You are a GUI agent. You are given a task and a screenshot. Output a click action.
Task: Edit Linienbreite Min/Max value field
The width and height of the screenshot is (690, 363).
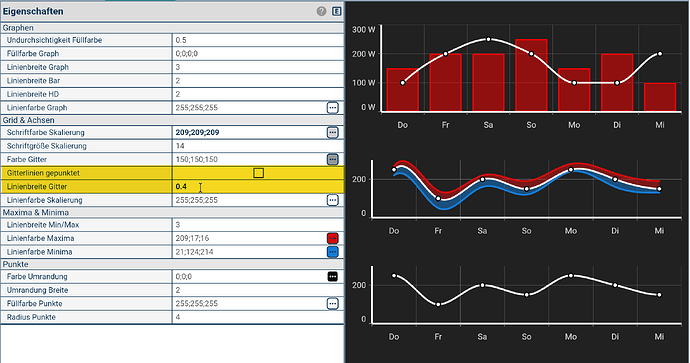pos(257,225)
